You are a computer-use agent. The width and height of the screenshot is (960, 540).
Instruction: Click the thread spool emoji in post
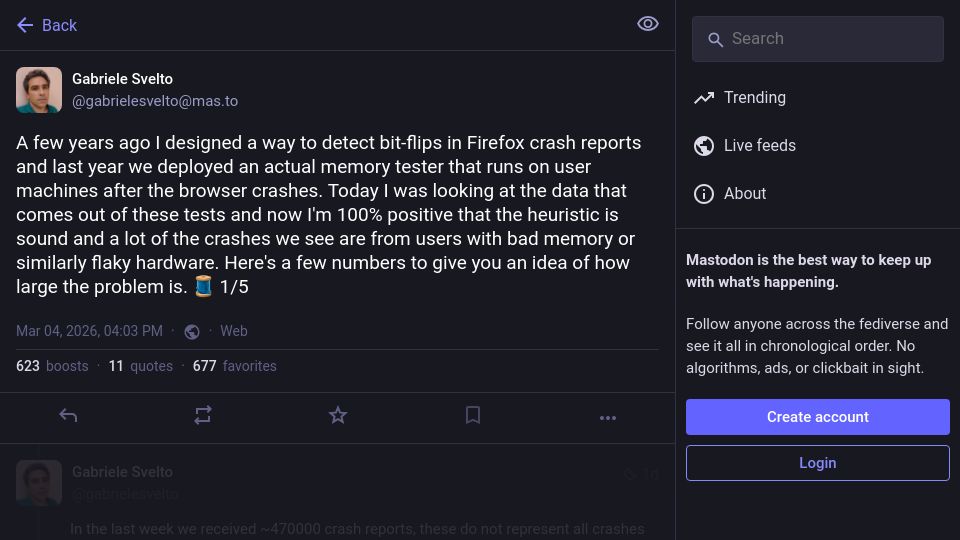[203, 287]
